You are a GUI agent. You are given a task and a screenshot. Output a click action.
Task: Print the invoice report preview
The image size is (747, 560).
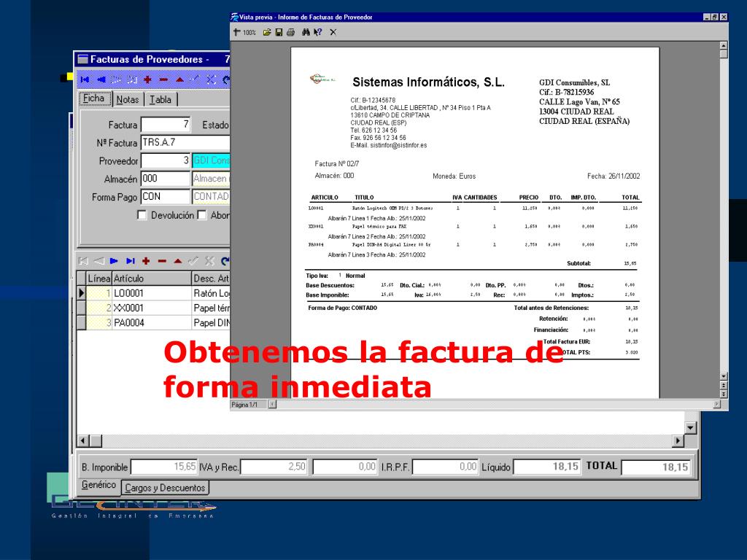290,32
